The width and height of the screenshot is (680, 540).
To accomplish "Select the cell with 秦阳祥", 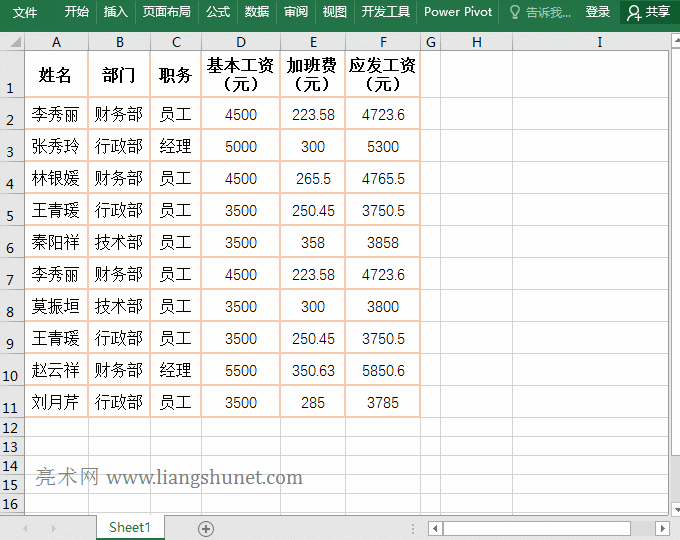I will click(56, 242).
